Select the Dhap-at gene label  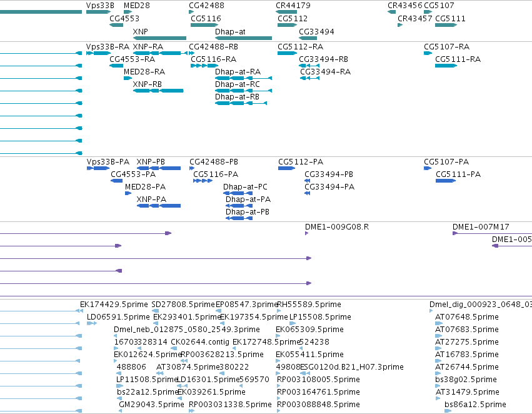click(230, 31)
